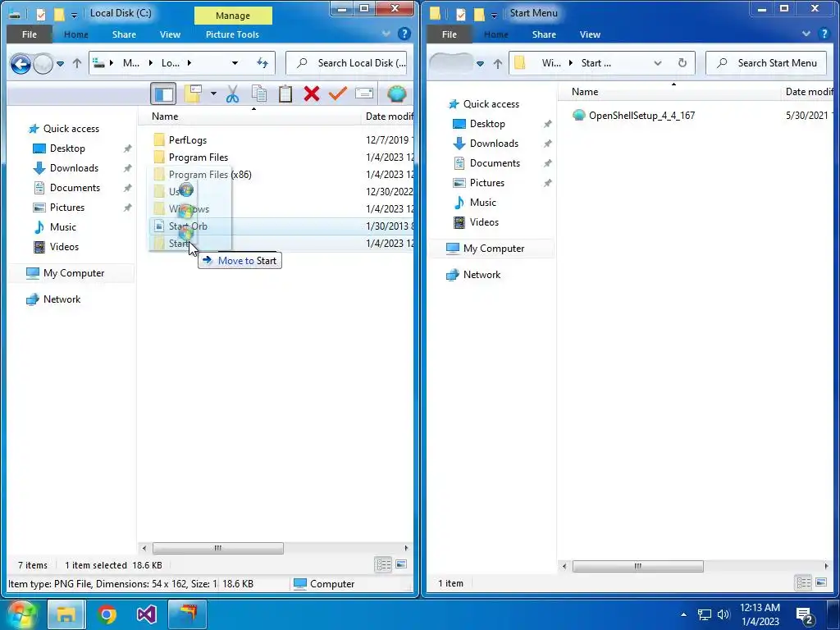Switch to details view in Local Disk status bar
The height and width of the screenshot is (630, 840).
click(383, 564)
